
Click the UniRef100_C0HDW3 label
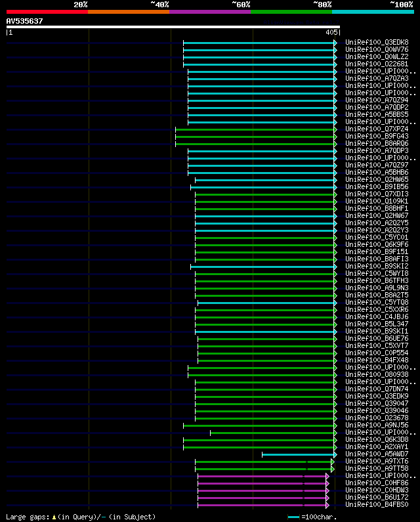(377, 490)
